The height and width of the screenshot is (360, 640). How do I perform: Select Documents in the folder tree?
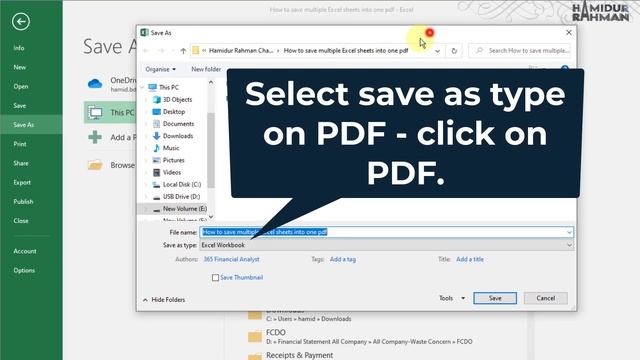point(178,124)
